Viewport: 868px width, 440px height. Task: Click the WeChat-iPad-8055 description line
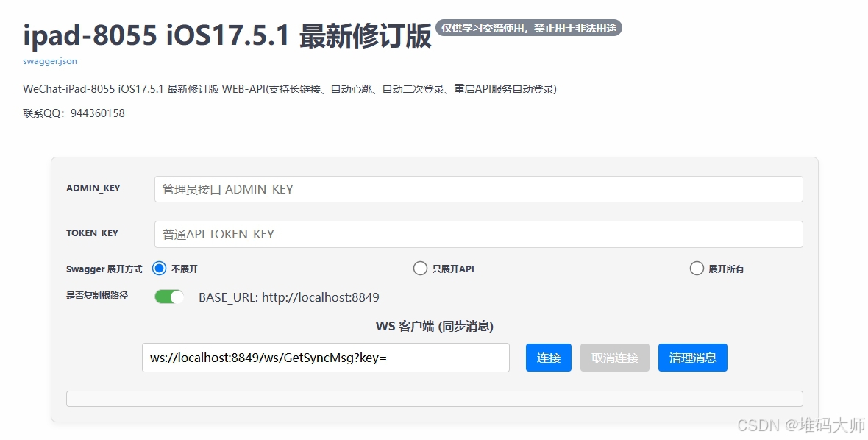tap(290, 88)
